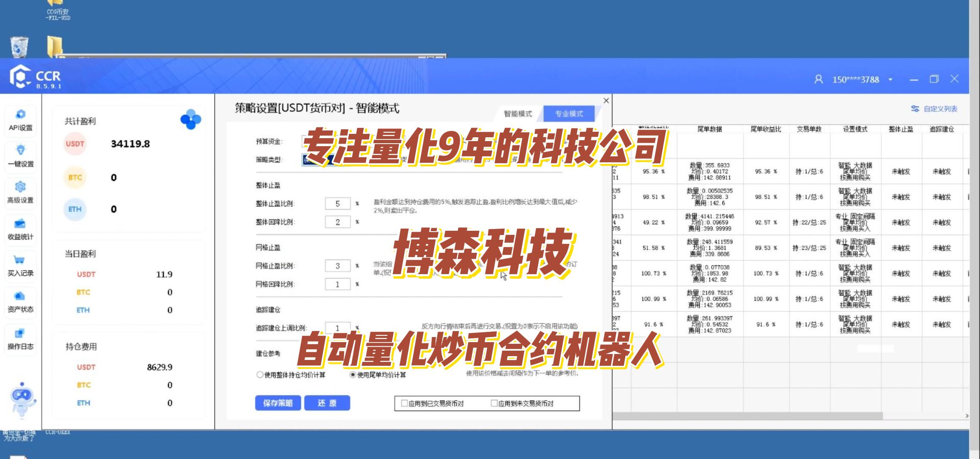Expand the account 150****3788 dropdown arrow

click(890, 79)
